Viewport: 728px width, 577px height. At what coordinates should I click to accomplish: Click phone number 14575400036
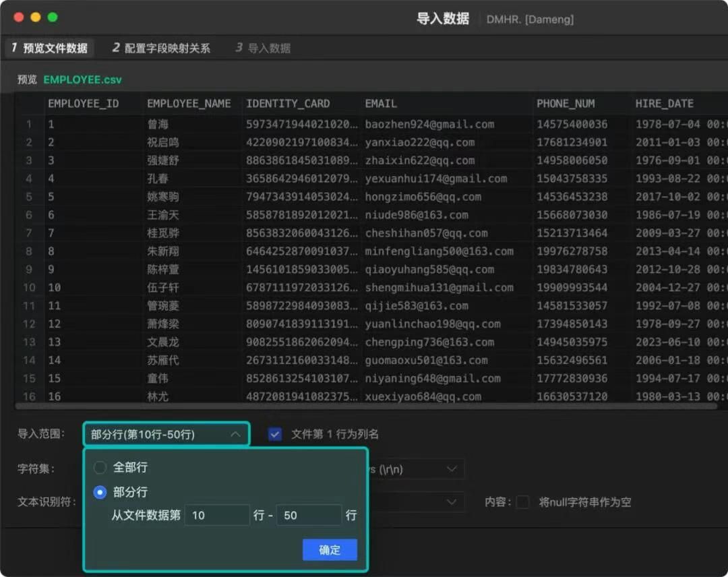572,124
